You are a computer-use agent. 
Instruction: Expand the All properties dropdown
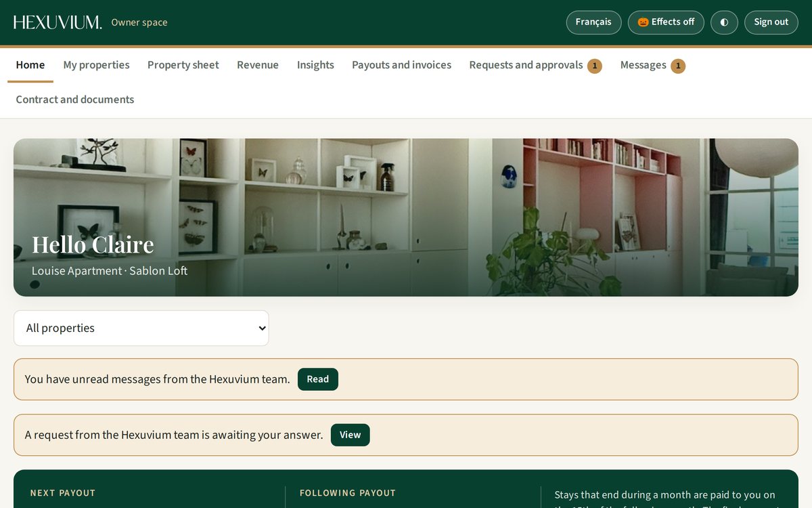[141, 328]
